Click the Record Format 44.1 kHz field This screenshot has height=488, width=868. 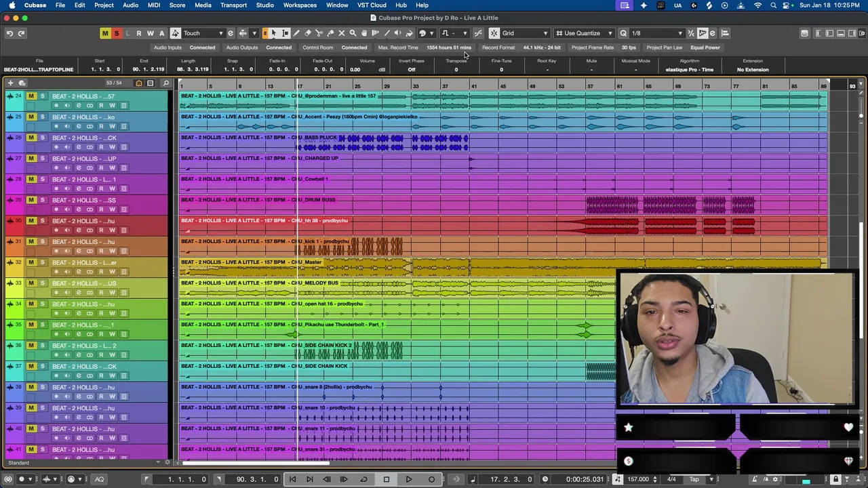click(x=542, y=47)
